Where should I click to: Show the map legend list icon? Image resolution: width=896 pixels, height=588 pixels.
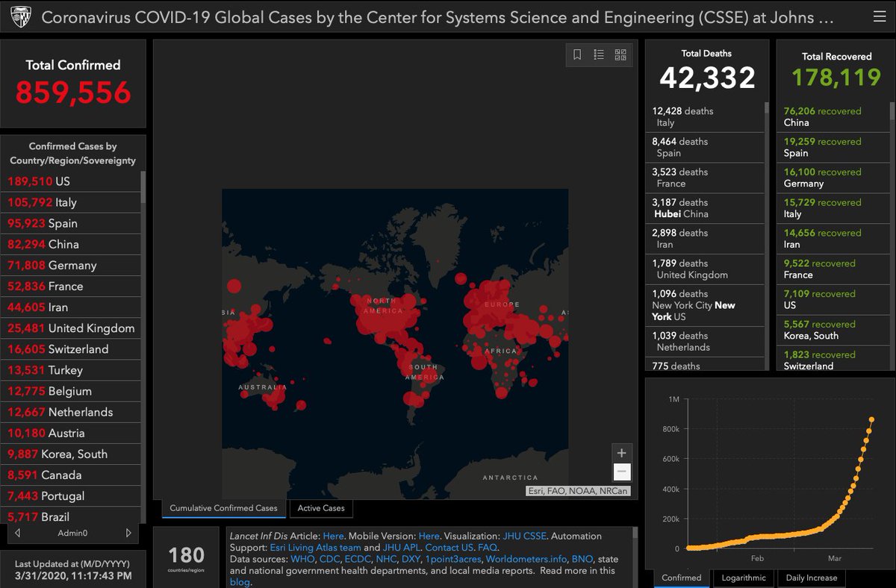pyautogui.click(x=599, y=54)
